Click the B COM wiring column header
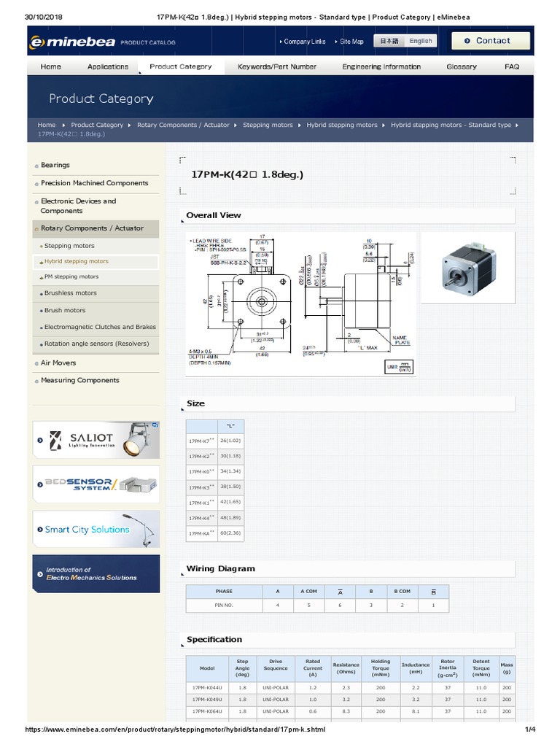The width and height of the screenshot is (560, 747). pyautogui.click(x=402, y=591)
